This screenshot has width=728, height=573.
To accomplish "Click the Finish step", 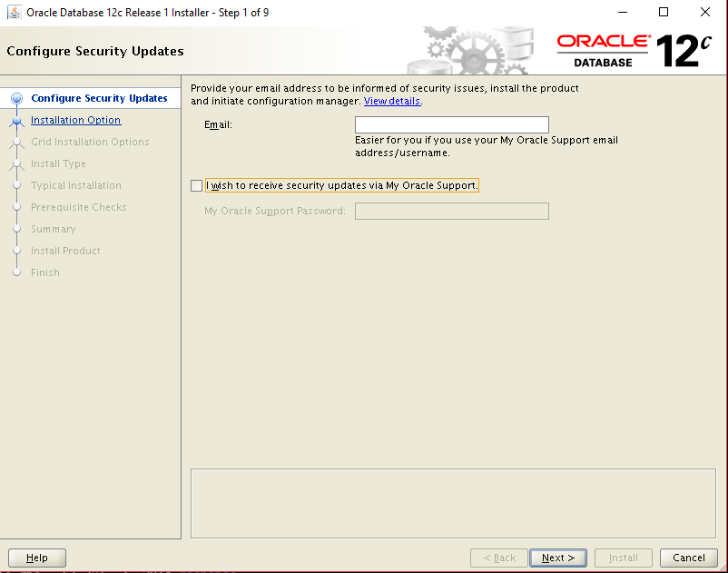I will (45, 272).
